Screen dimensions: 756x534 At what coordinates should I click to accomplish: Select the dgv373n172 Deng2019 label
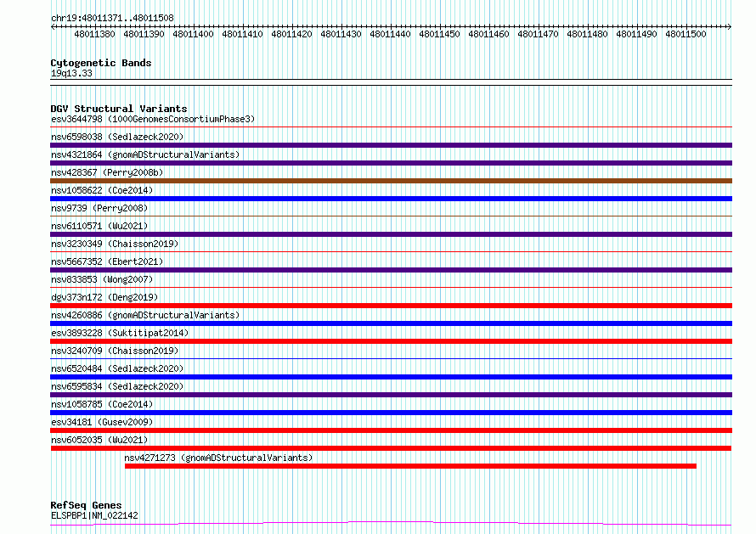pos(104,297)
